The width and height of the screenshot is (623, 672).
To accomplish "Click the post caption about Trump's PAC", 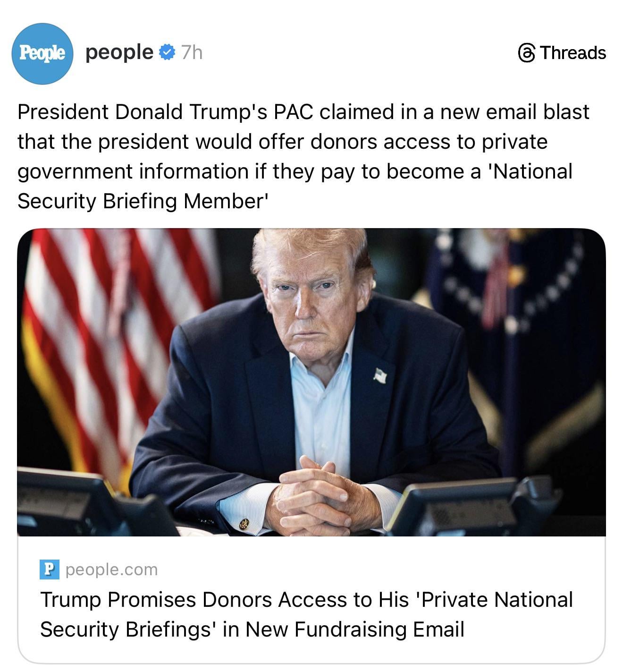I will (x=303, y=156).
